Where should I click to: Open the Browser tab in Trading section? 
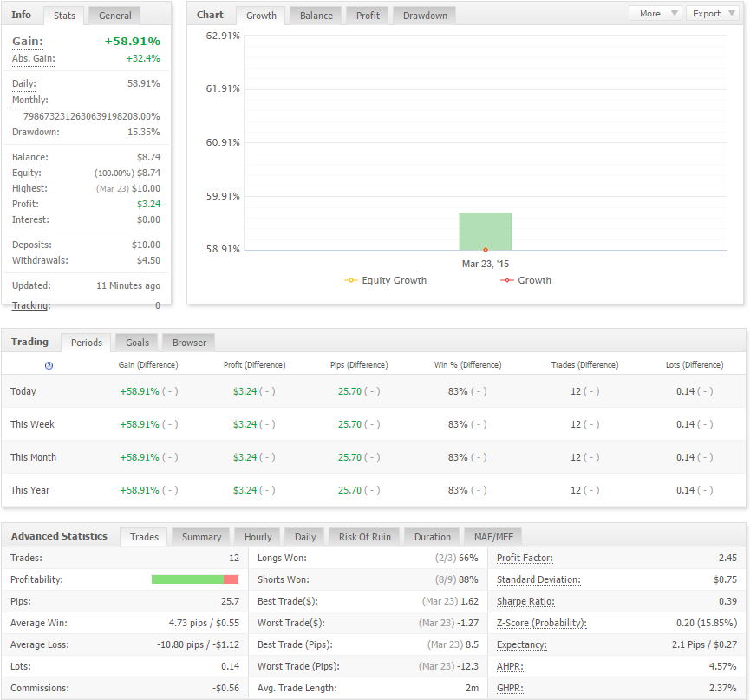[x=189, y=343]
